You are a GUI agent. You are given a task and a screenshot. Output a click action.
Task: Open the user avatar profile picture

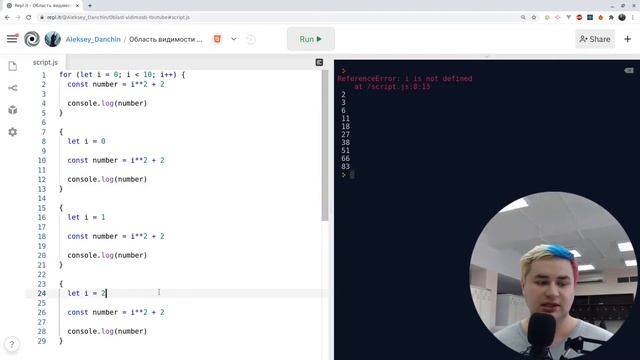point(53,39)
